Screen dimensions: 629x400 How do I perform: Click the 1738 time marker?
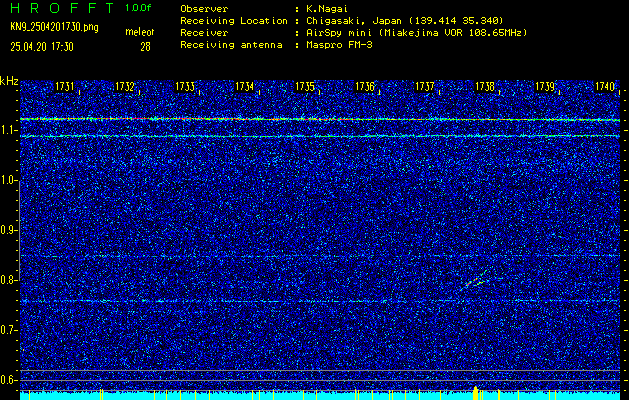click(x=485, y=87)
